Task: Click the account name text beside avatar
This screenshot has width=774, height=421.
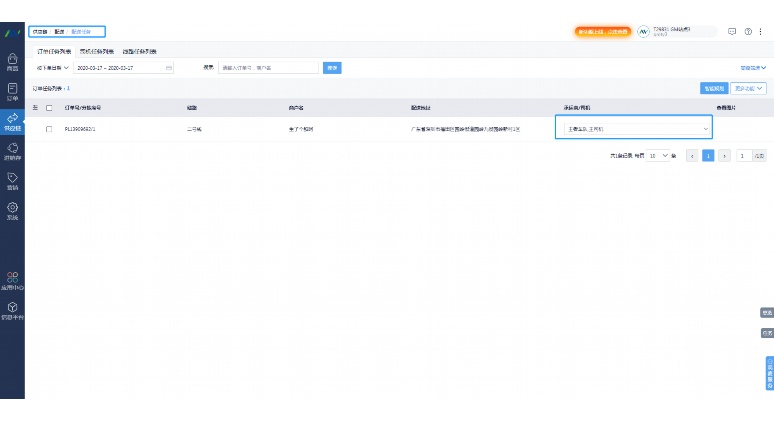Action: [x=671, y=32]
